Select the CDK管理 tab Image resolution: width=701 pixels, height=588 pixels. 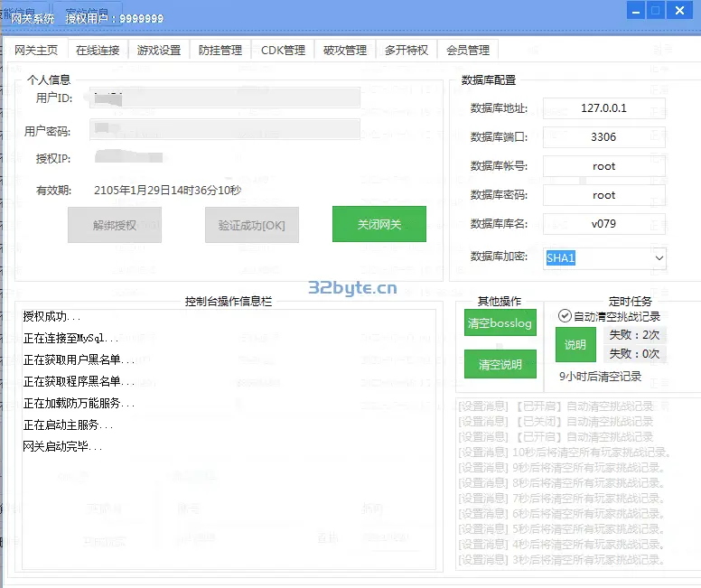coord(283,50)
